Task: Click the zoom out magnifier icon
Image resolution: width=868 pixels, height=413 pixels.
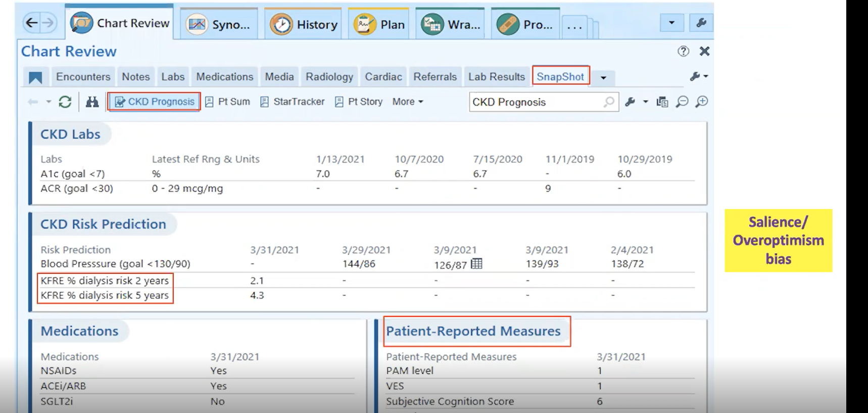Action: (x=682, y=102)
